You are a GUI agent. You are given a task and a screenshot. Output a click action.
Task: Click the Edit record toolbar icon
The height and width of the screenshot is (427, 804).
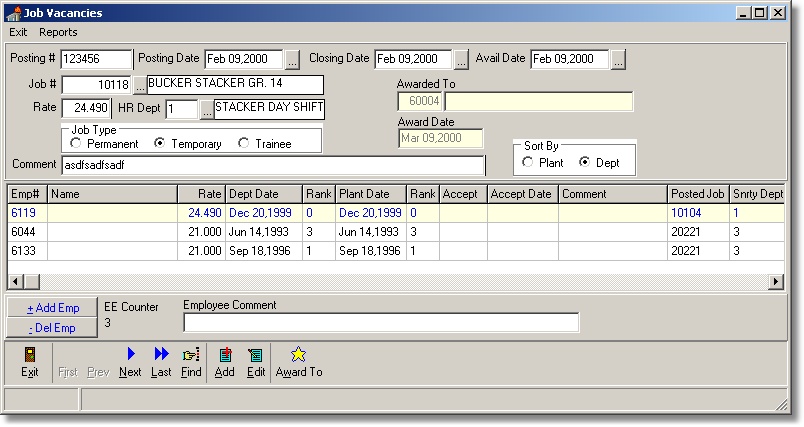255,355
